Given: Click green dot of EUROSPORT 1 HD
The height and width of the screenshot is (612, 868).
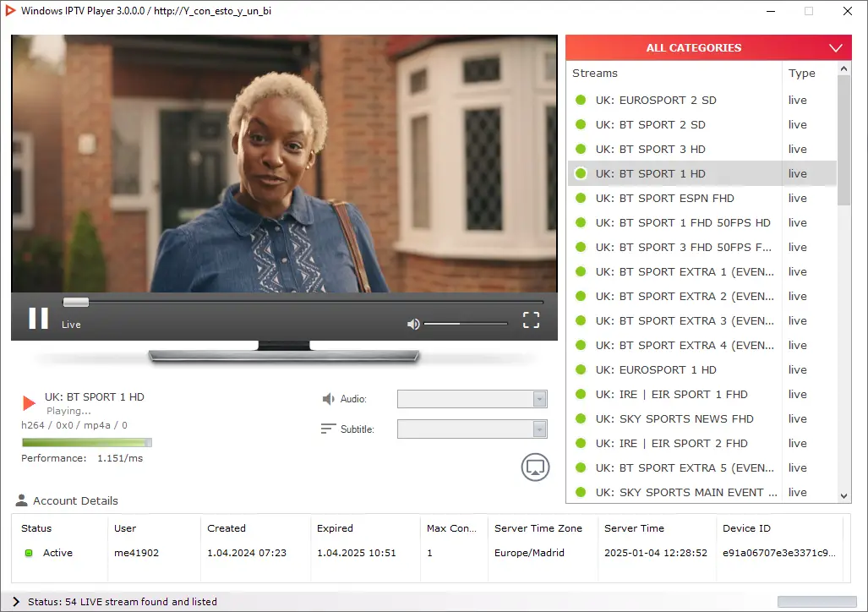Looking at the screenshot, I should 581,369.
